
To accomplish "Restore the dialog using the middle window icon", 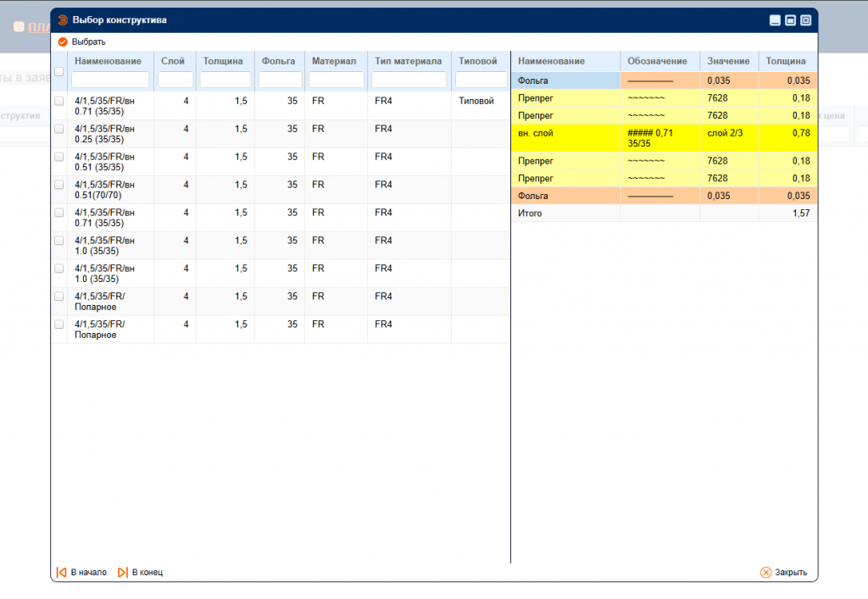I will (x=790, y=20).
